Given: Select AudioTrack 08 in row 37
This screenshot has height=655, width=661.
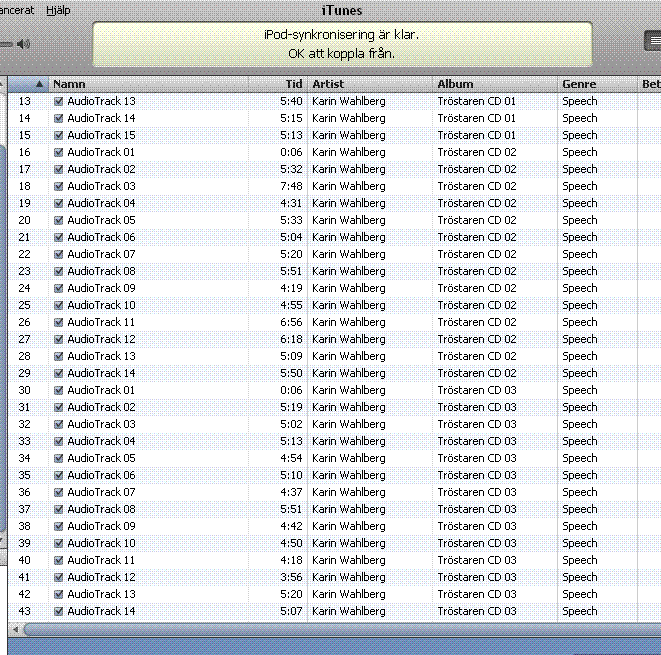Looking at the screenshot, I should [x=101, y=509].
